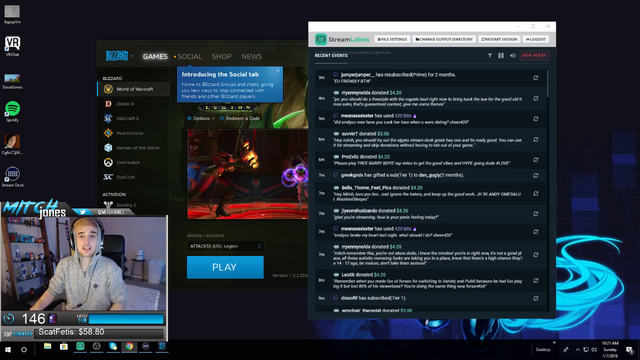The width and height of the screenshot is (640, 360).
Task: Click ProEvilz username in events list
Action: pos(350,157)
